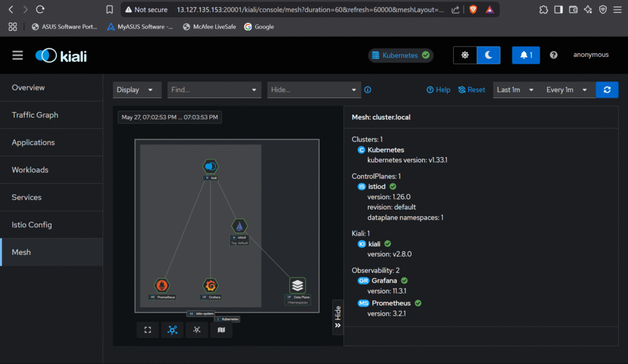The image size is (628, 364).
Task: Open the Last 1m duration dropdown
Action: [x=515, y=90]
